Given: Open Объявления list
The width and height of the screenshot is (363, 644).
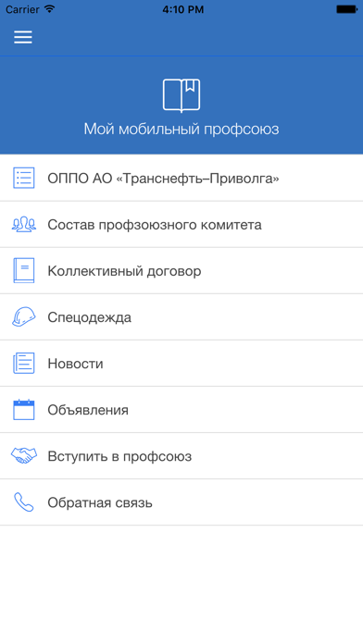Looking at the screenshot, I should (181, 410).
